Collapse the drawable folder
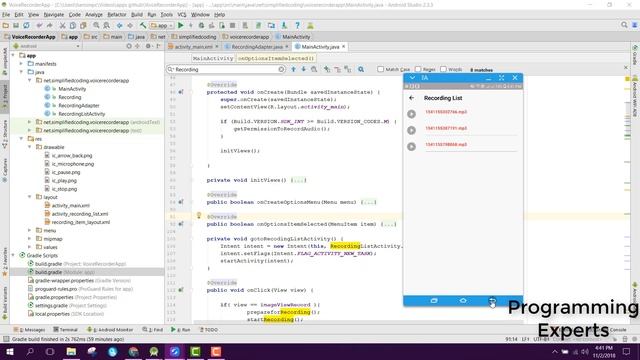Screen dimensions: 640x360 [x=29, y=147]
